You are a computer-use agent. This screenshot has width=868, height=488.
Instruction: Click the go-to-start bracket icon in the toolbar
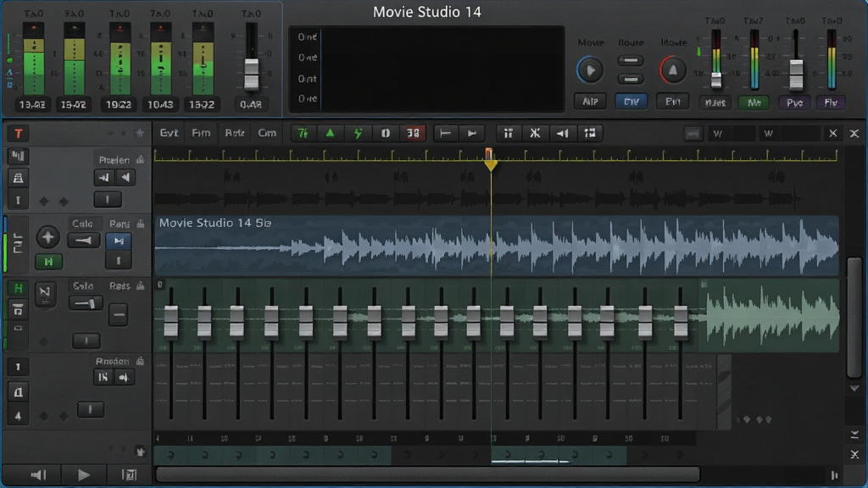pos(444,133)
